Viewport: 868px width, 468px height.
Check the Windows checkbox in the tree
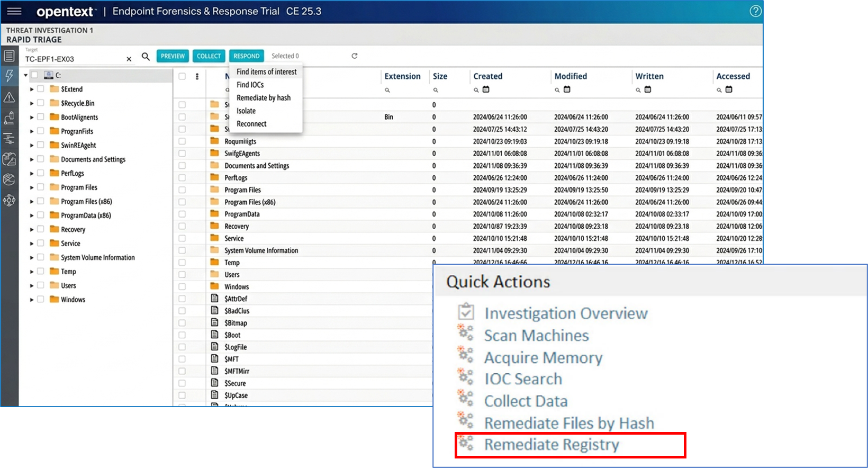tap(41, 300)
